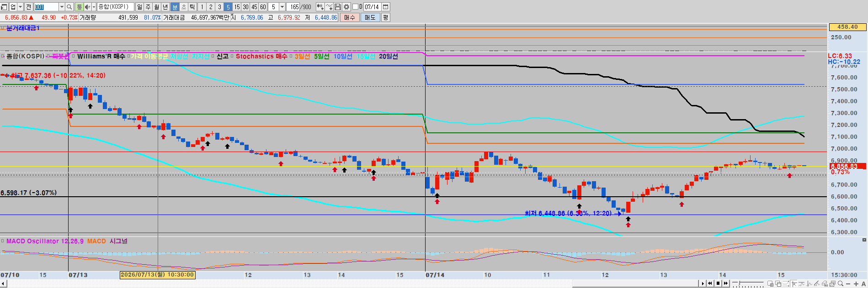This screenshot has width=868, height=288.
Task: Toggle the checkbox labeled D before the date
Action: pyautogui.click(x=356, y=7)
